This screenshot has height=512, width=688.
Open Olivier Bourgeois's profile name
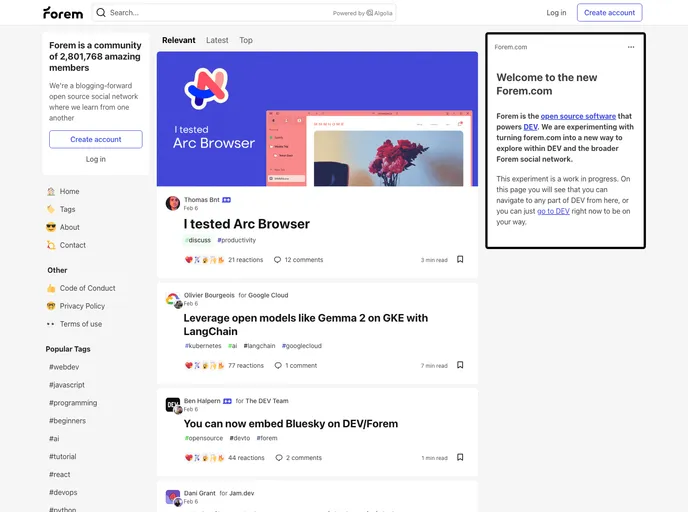pyautogui.click(x=209, y=295)
